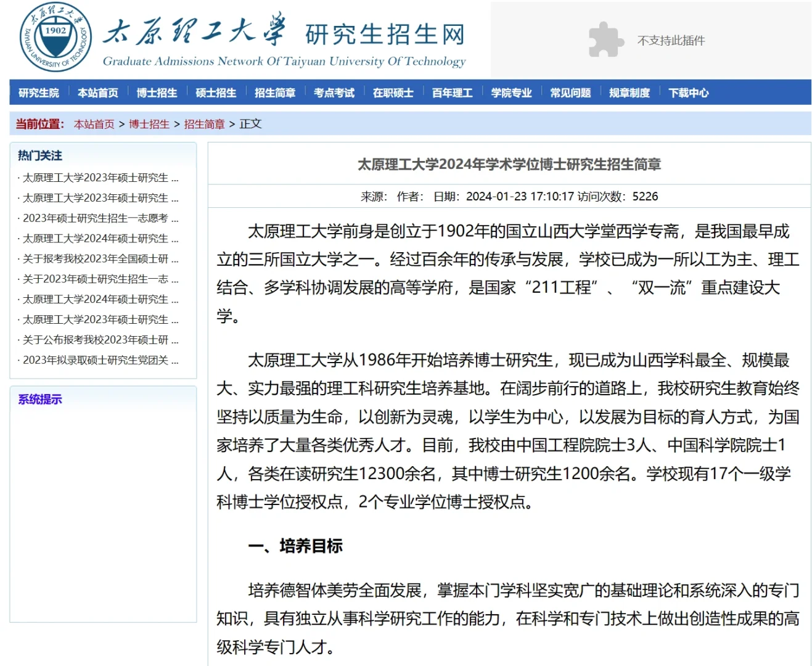The height and width of the screenshot is (666, 812).
Task: Click the 不支持此插件 message
Action: 671,41
